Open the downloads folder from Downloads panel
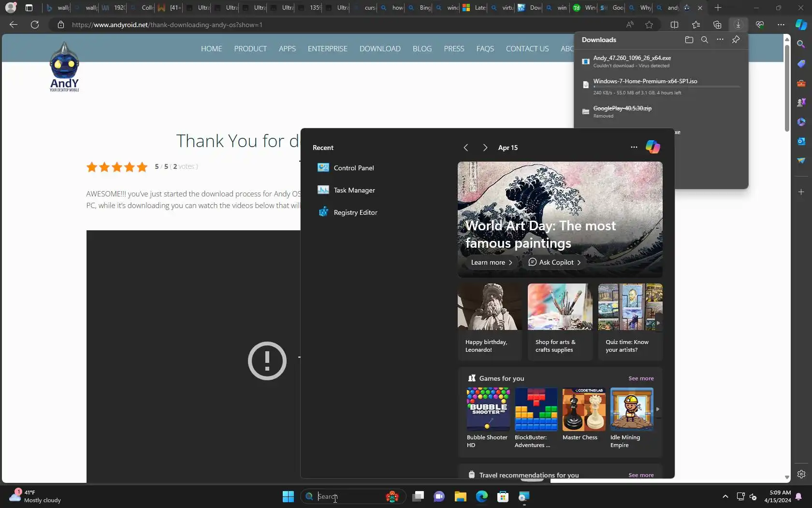 pos(689,40)
